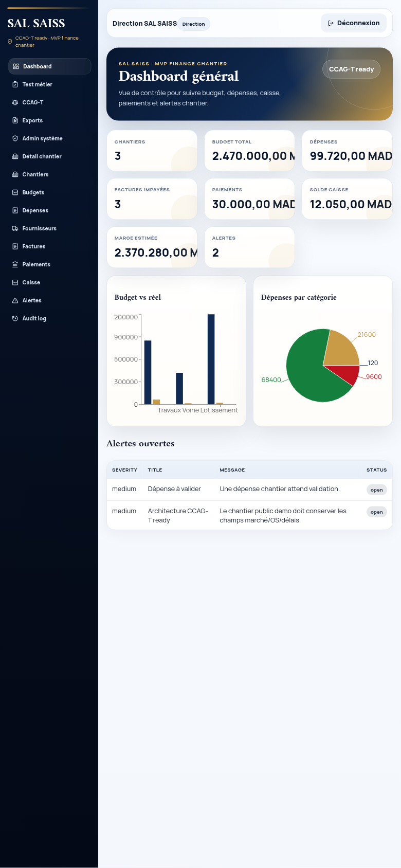Open the CCAG-T scales icon
This screenshot has width=401, height=868.
15,102
